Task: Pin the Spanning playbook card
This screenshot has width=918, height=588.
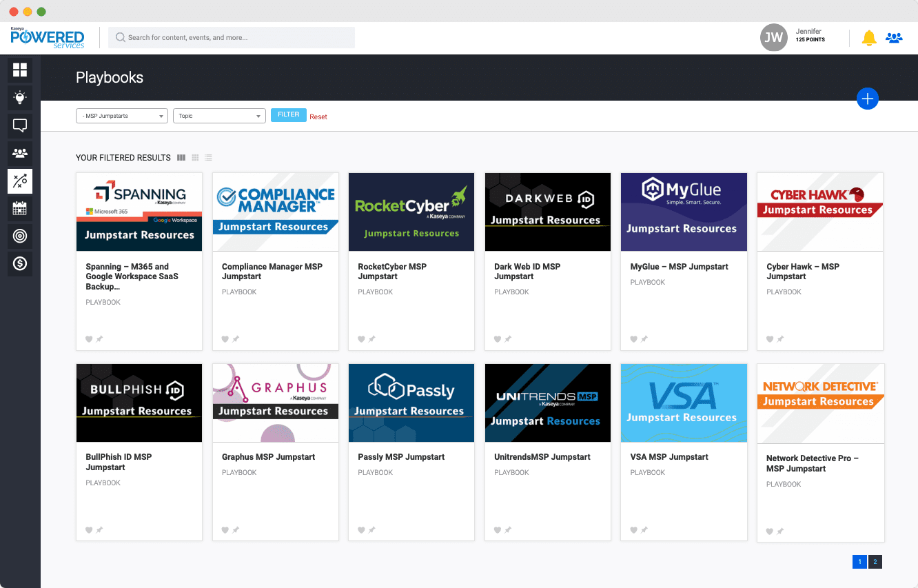Action: 99,339
